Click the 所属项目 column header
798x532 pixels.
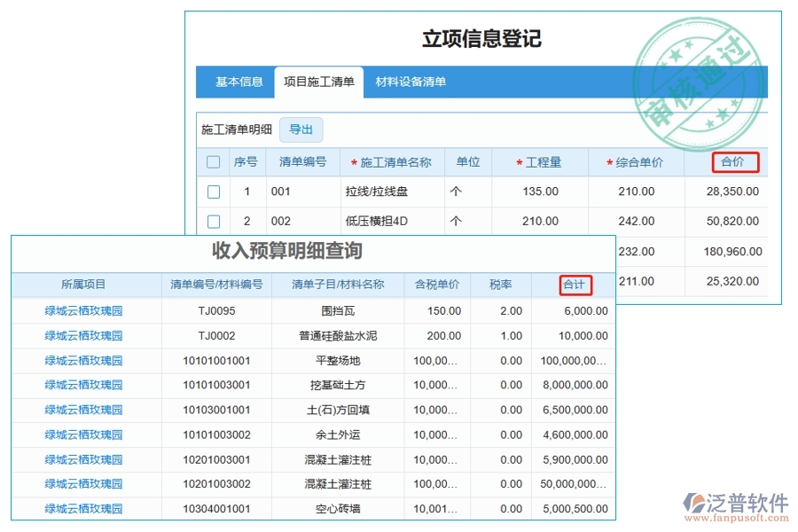pyautogui.click(x=85, y=286)
